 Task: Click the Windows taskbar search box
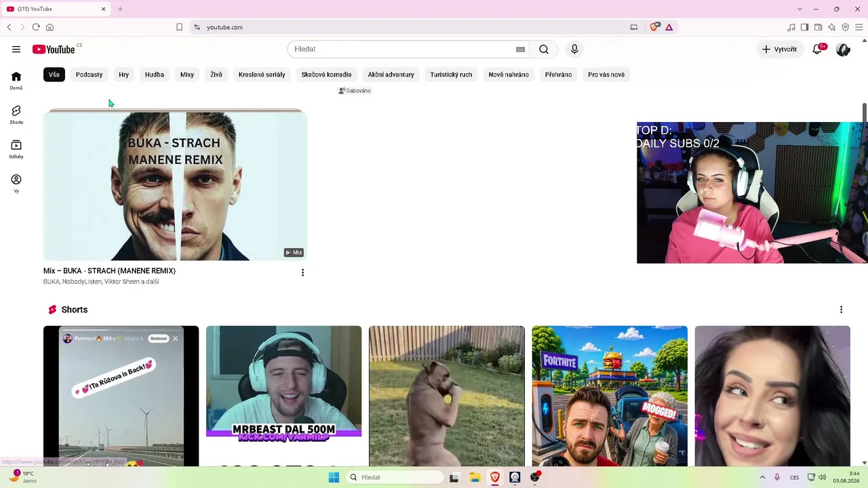[x=394, y=477]
